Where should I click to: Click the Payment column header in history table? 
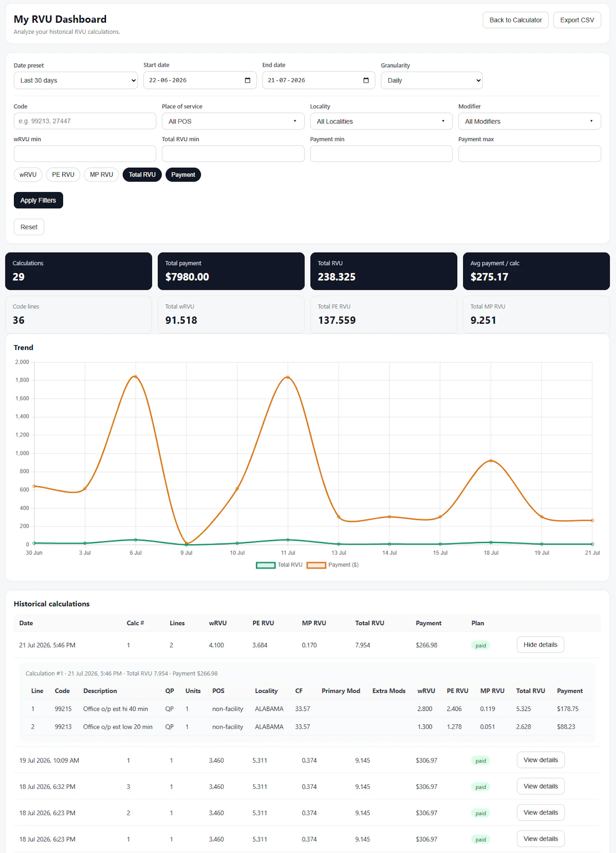429,623
